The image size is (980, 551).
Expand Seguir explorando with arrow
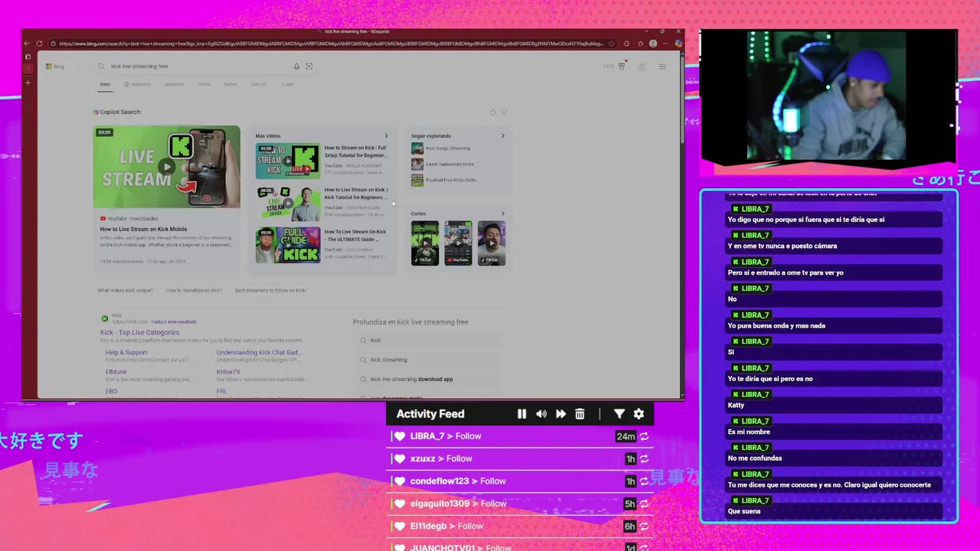click(x=503, y=136)
